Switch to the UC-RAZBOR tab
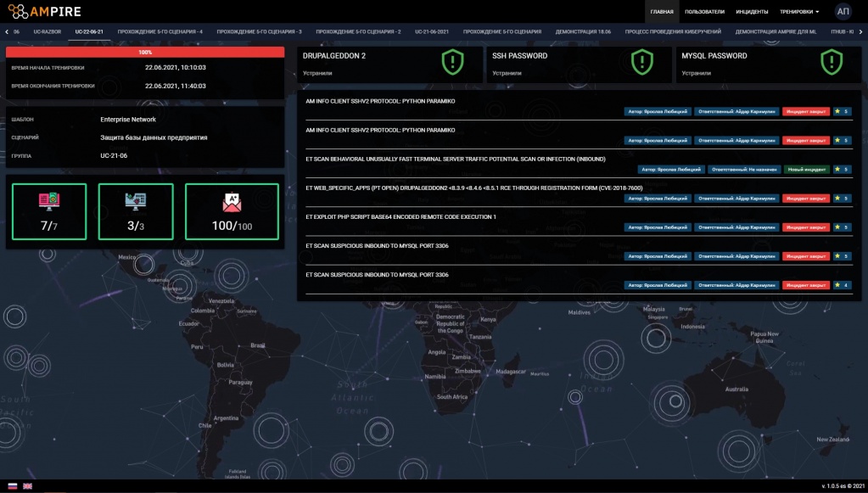 [x=47, y=32]
